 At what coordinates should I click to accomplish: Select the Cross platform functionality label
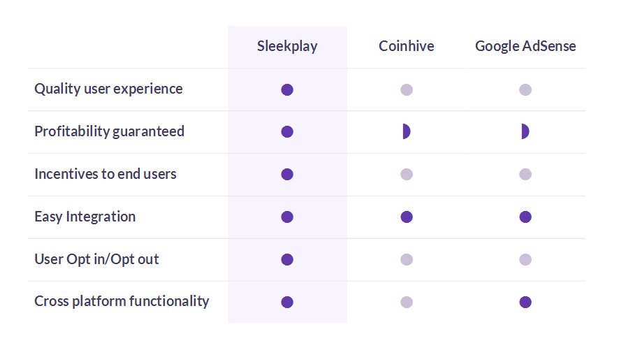pos(122,301)
